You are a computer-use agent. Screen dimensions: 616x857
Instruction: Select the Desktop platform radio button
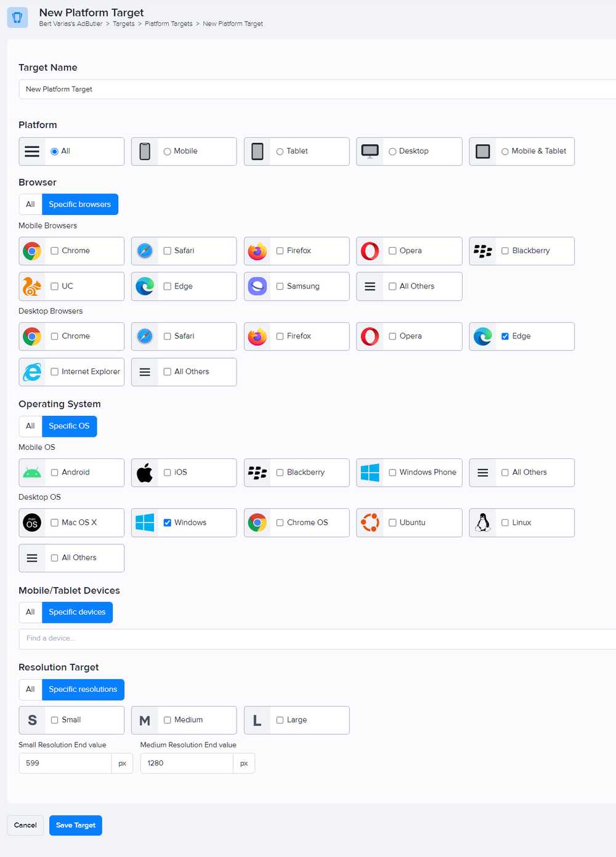click(x=392, y=152)
